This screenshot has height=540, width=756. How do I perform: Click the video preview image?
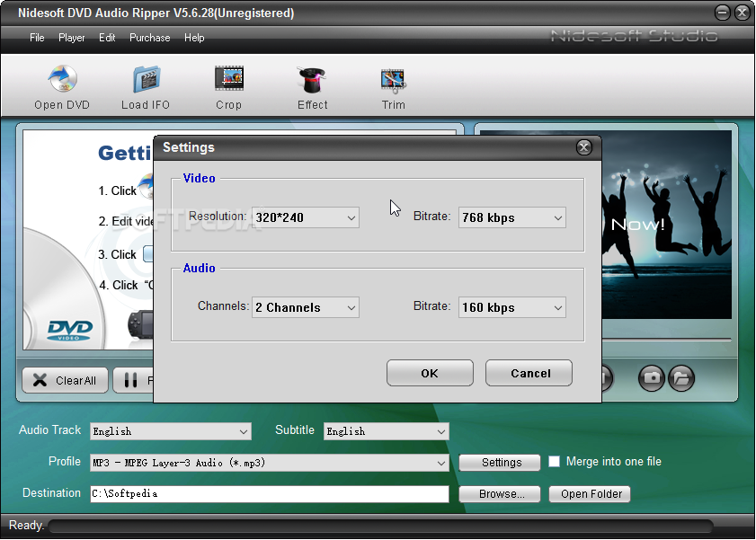click(x=667, y=225)
